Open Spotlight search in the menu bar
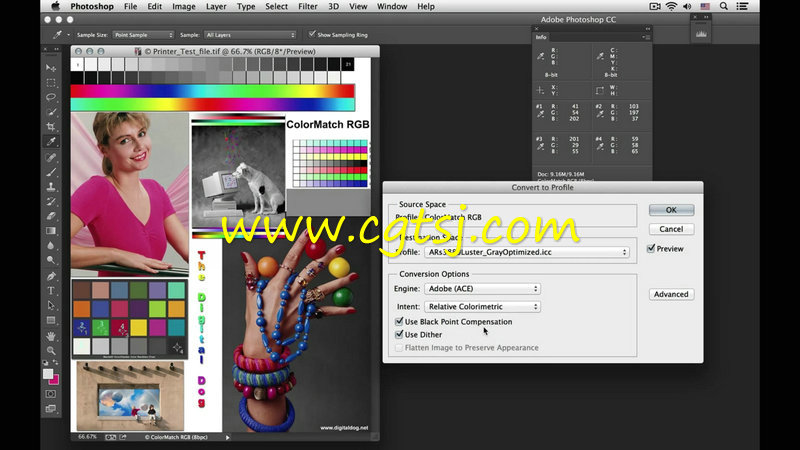Screen dimensions: 800x450 coord(723,6)
